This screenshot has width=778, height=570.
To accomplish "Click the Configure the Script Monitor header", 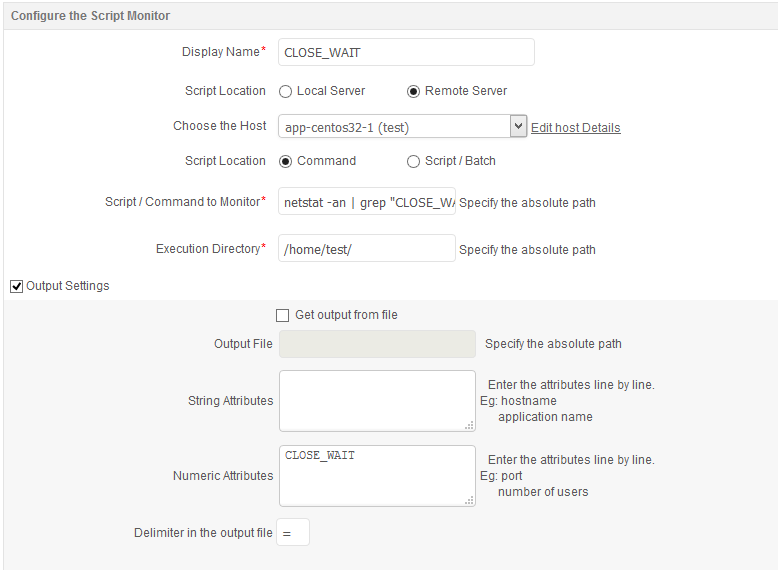I will click(90, 16).
